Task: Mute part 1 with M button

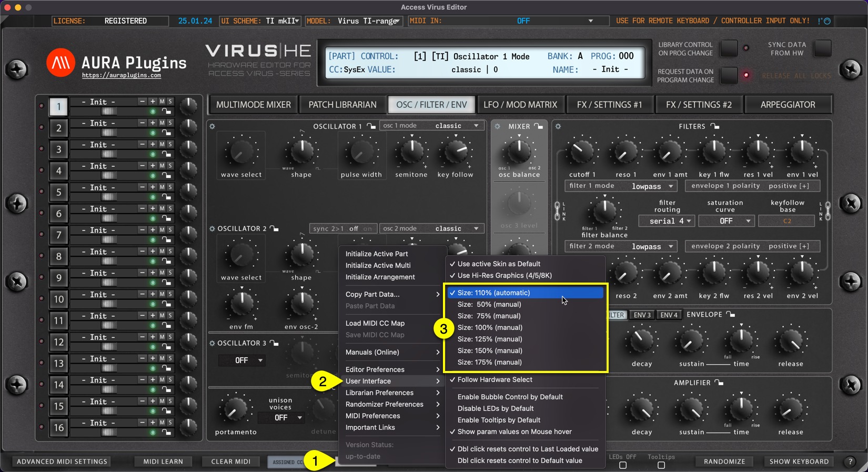Action: tap(162, 102)
